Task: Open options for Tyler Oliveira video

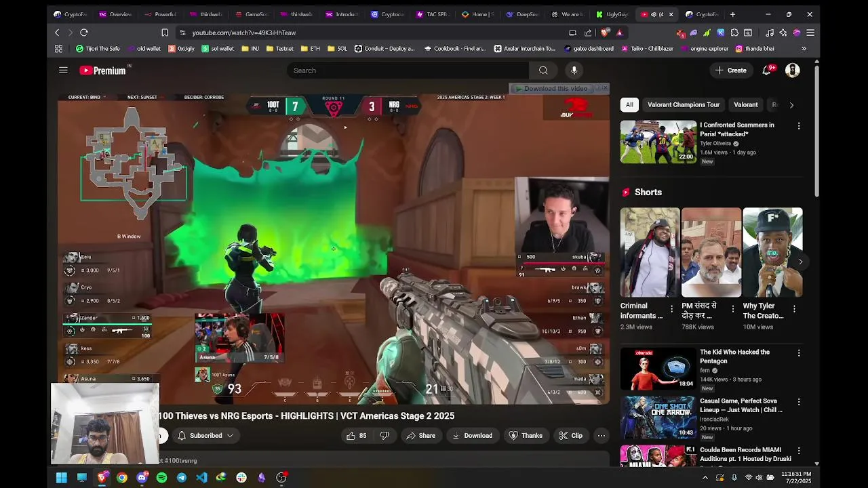Action: pos(799,126)
